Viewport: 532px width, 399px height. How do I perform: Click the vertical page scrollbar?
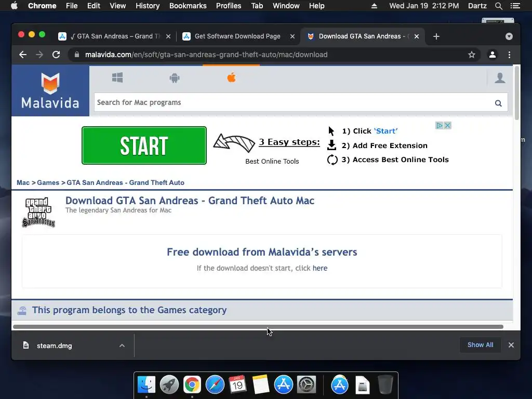pos(517,93)
